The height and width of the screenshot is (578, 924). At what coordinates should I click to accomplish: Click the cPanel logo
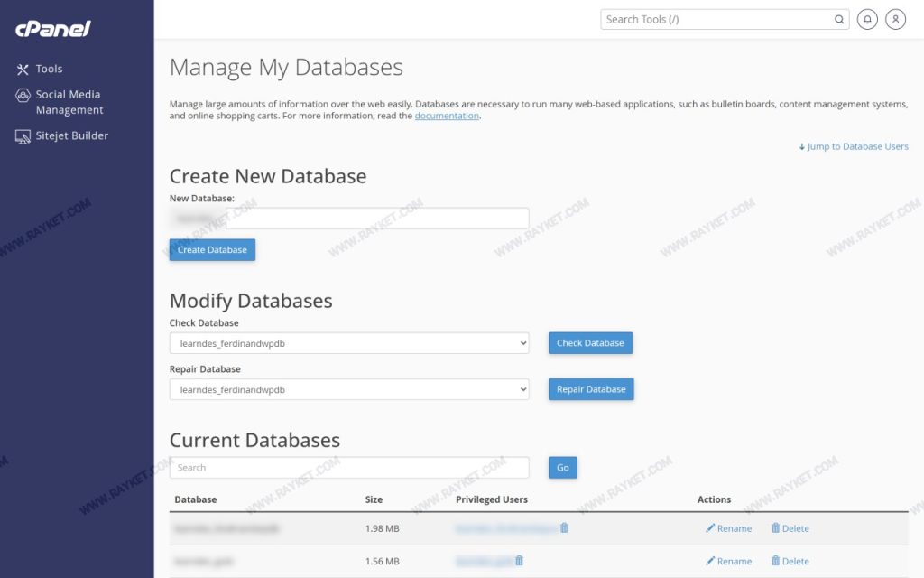pyautogui.click(x=53, y=28)
